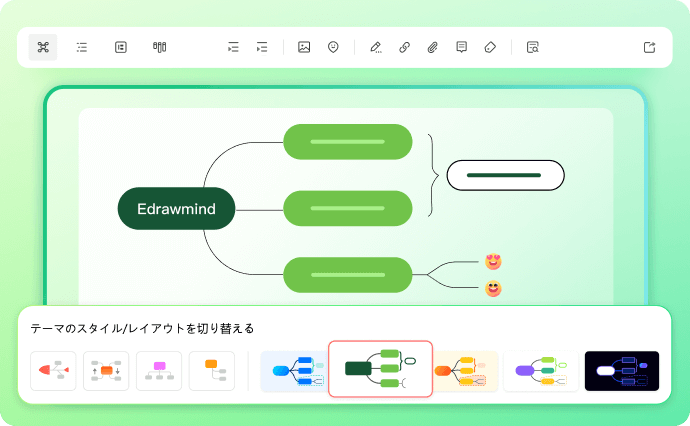The height and width of the screenshot is (426, 690).
Task: Select the pencil drawing tool icon
Action: (x=375, y=47)
